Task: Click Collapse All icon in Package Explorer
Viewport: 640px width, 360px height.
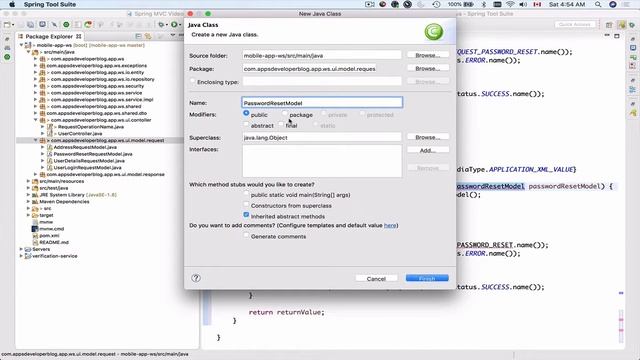Action: [x=138, y=36]
